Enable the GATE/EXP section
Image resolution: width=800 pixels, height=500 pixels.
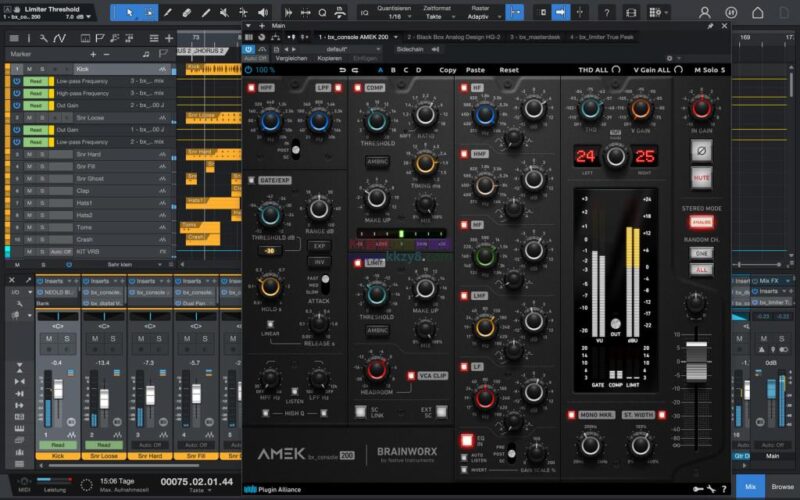tap(251, 180)
